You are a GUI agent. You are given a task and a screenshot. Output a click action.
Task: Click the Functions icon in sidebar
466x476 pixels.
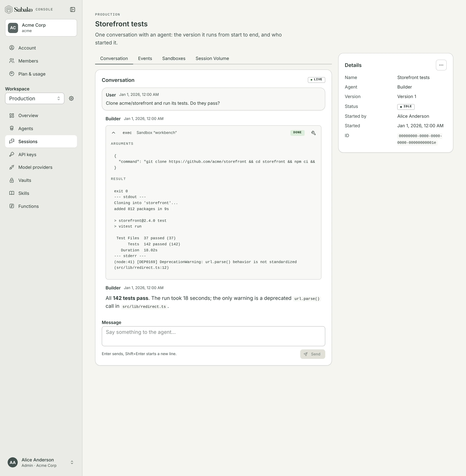pyautogui.click(x=12, y=206)
